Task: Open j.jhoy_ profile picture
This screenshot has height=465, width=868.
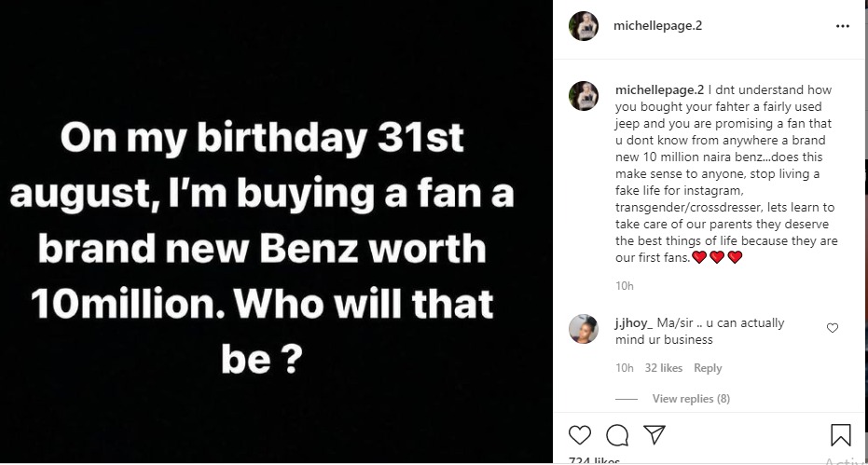Action: pyautogui.click(x=584, y=329)
